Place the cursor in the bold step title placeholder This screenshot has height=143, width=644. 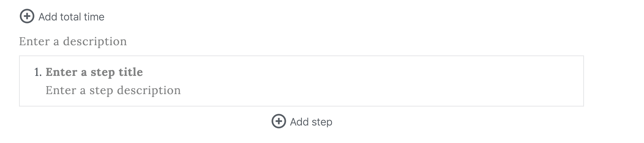tap(94, 72)
